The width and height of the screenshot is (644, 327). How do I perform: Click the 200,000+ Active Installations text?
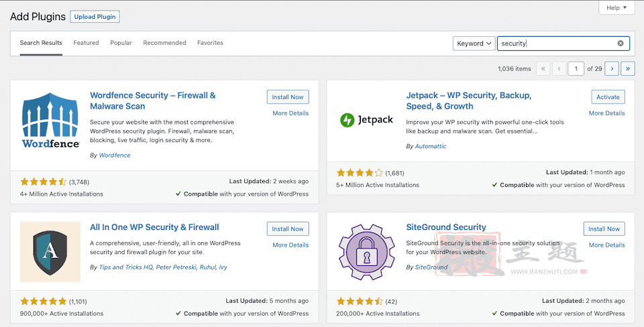[378, 314]
